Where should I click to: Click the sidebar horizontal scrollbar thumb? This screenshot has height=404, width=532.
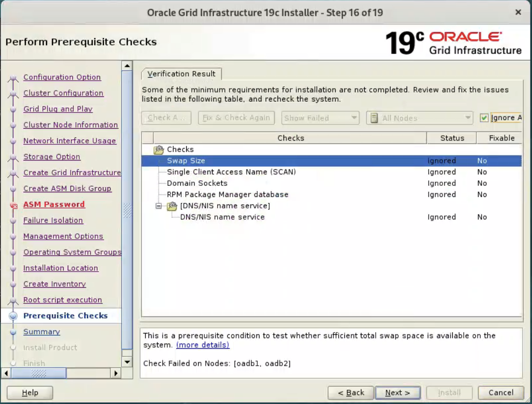(39, 374)
